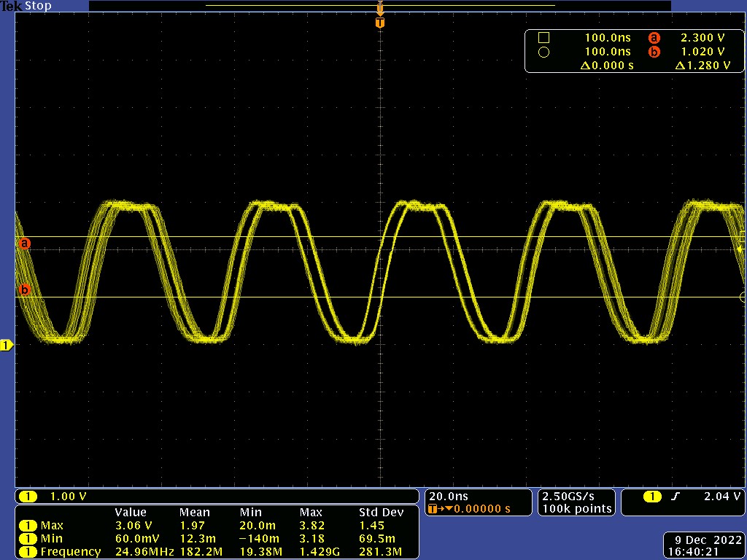Click the square cursor icon in cursor readout
Screen dimensions: 747x560
(543, 38)
